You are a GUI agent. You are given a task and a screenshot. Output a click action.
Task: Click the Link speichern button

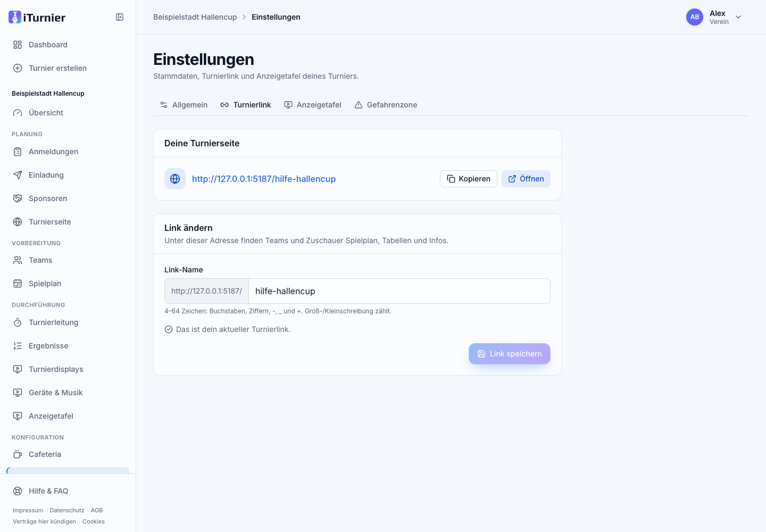coord(510,354)
